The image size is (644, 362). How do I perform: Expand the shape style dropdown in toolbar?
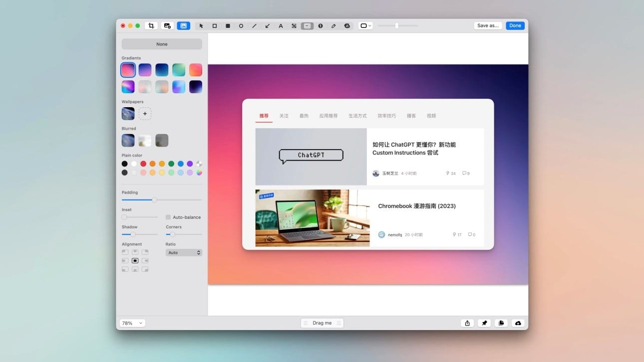coord(365,26)
